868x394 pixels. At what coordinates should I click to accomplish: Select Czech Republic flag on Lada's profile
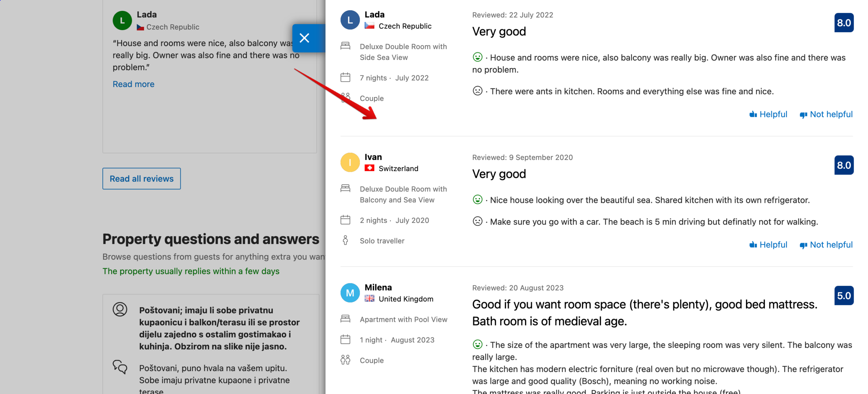(x=369, y=25)
